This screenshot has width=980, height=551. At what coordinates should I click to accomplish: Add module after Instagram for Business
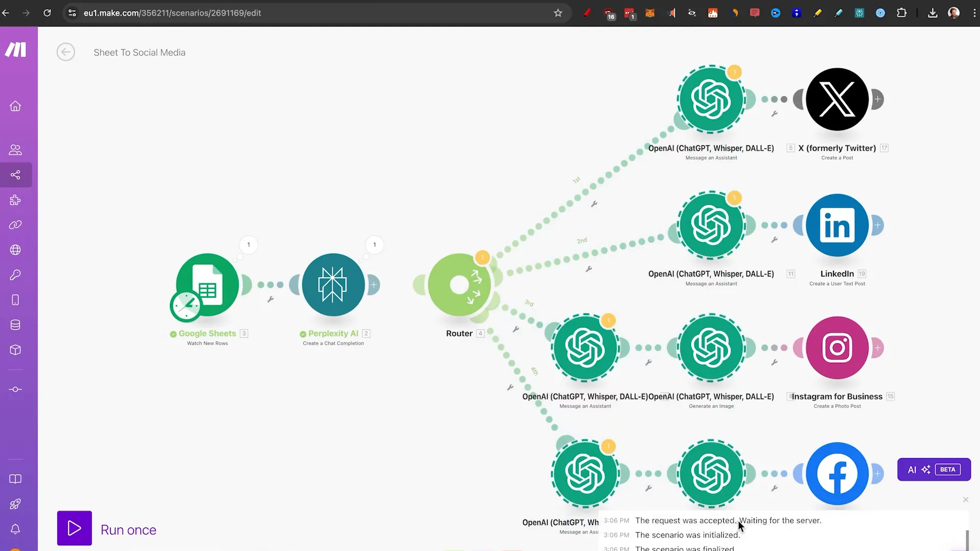tap(877, 348)
